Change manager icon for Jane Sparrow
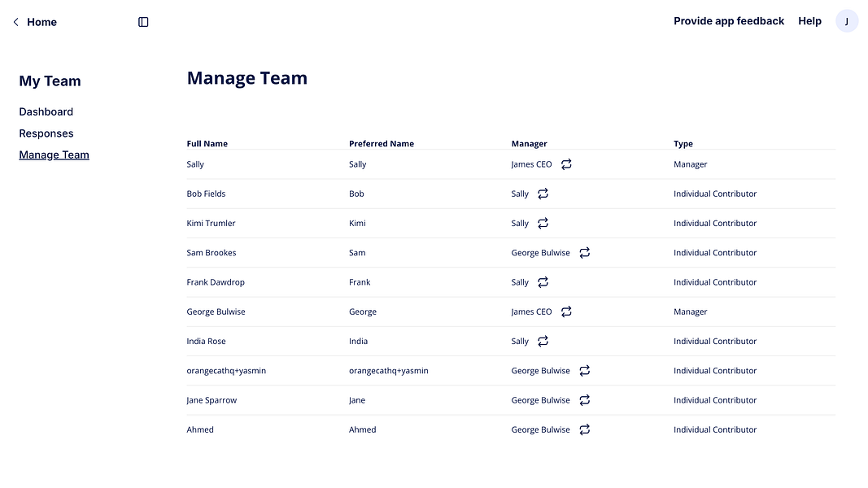 pos(585,400)
